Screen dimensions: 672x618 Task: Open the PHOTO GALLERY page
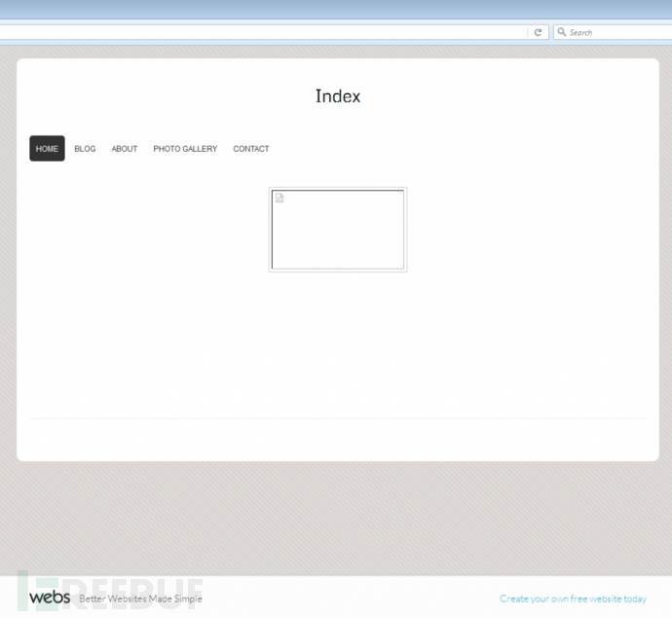click(x=185, y=149)
